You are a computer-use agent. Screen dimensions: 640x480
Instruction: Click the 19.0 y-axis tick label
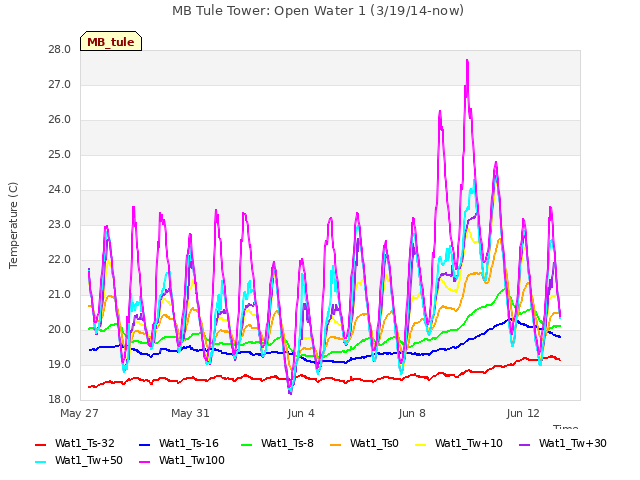coord(60,365)
